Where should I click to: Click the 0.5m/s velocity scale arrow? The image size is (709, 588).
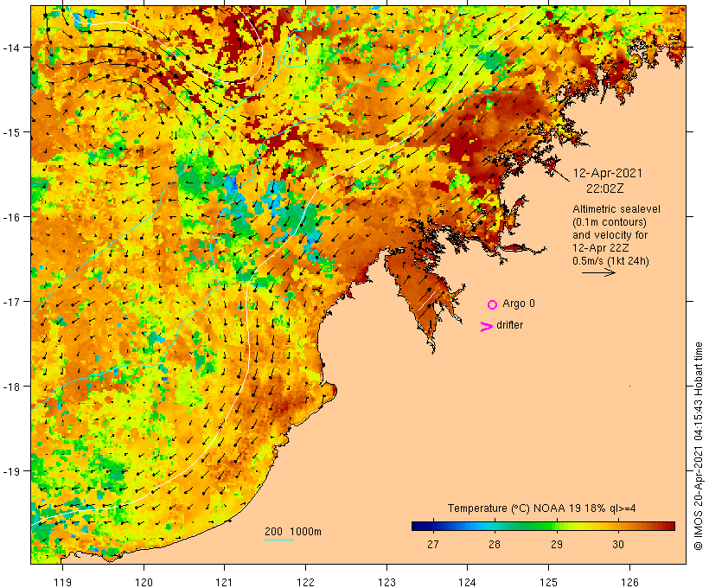coord(598,272)
